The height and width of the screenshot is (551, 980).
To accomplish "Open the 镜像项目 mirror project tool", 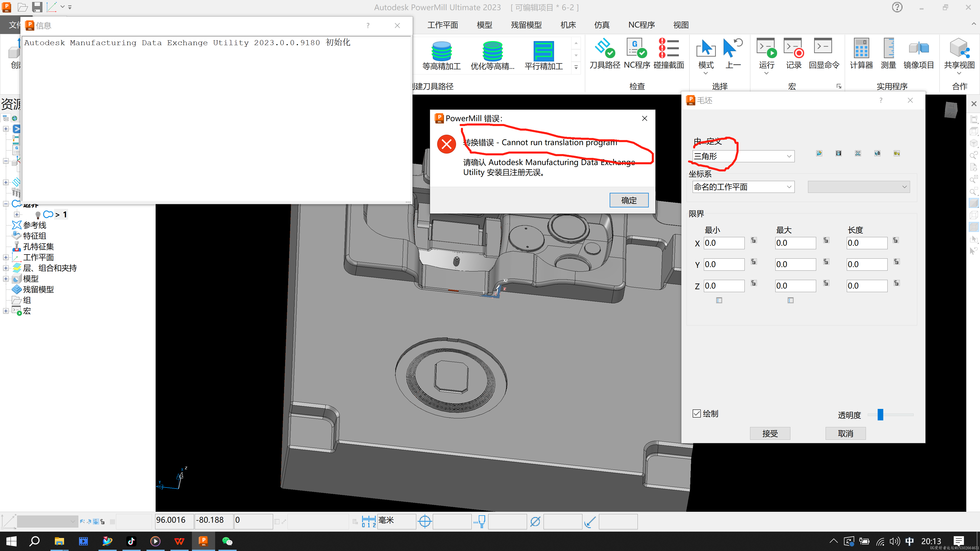I will (918, 54).
